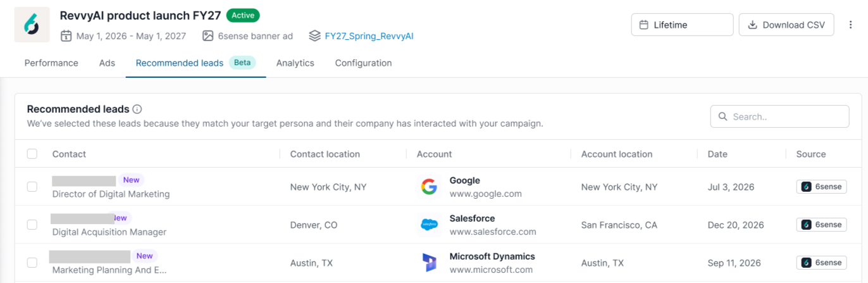Screen dimensions: 868x283
Task: Click the 6sense banner ad label
Action: 256,36
